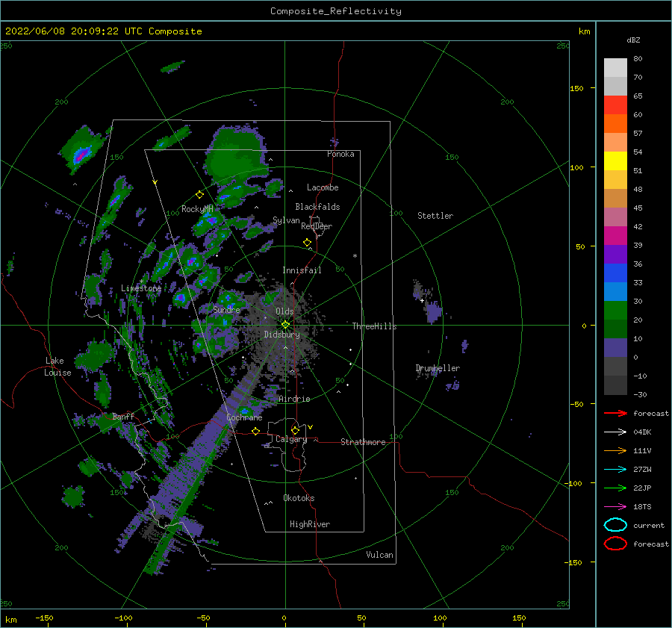The width and height of the screenshot is (672, 628).
Task: Click the Ponoka town label
Action: (x=340, y=154)
